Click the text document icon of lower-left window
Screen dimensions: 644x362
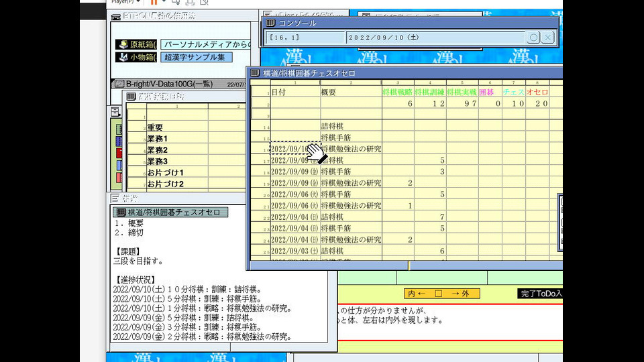(115, 198)
